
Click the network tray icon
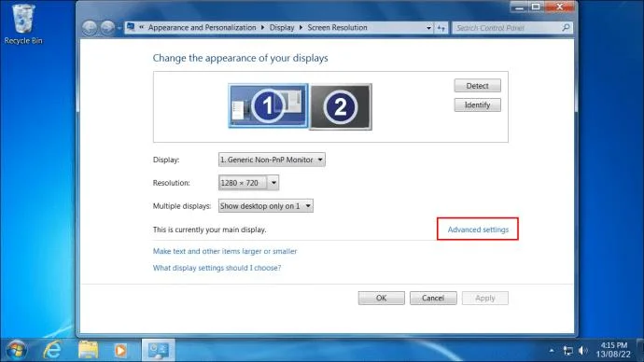point(568,351)
